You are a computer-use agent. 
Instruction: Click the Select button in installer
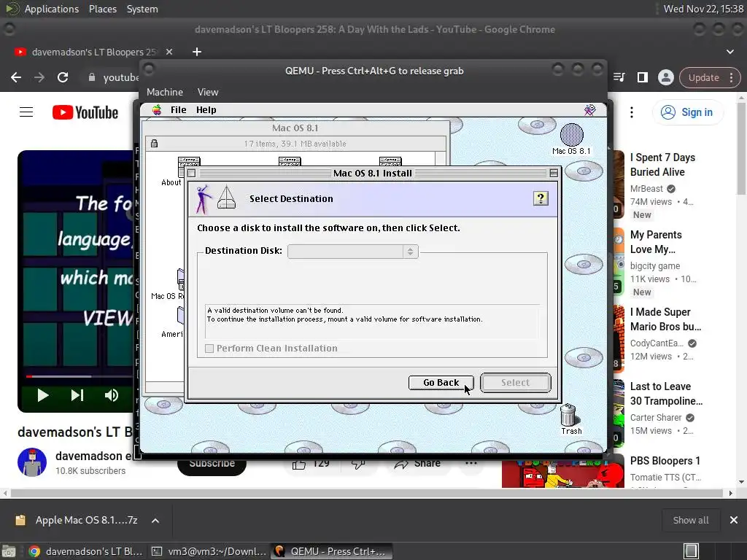(516, 382)
